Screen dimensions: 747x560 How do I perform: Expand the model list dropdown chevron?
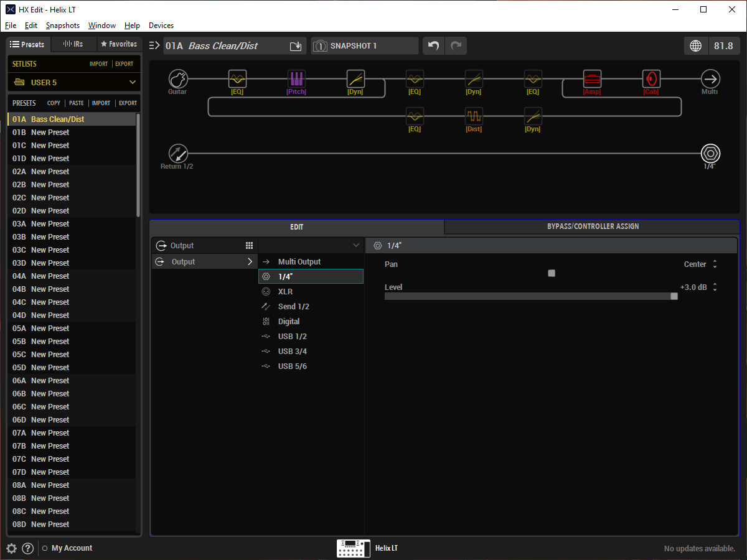356,246
